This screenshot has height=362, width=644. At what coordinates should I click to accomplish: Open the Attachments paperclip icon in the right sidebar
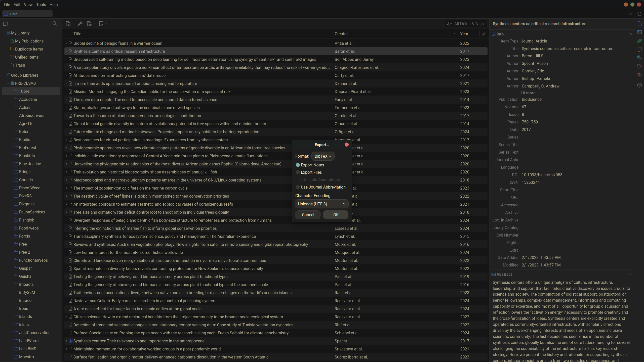(x=639, y=41)
